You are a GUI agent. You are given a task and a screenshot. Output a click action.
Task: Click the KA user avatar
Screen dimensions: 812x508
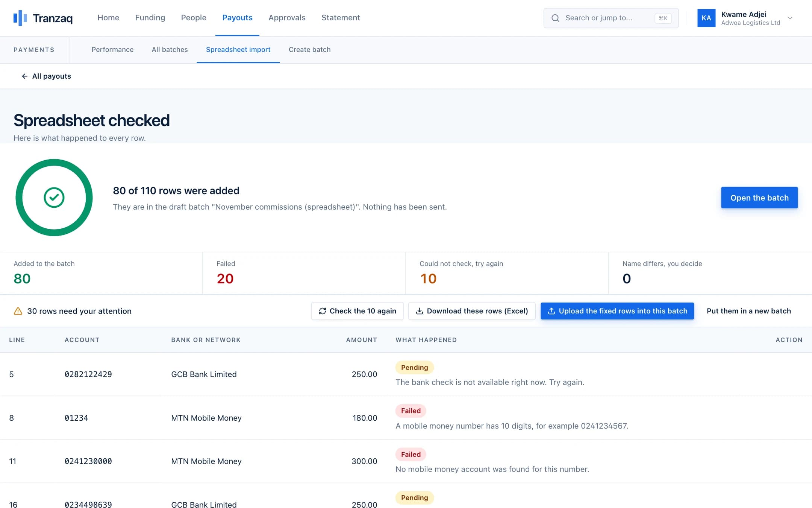coord(706,18)
